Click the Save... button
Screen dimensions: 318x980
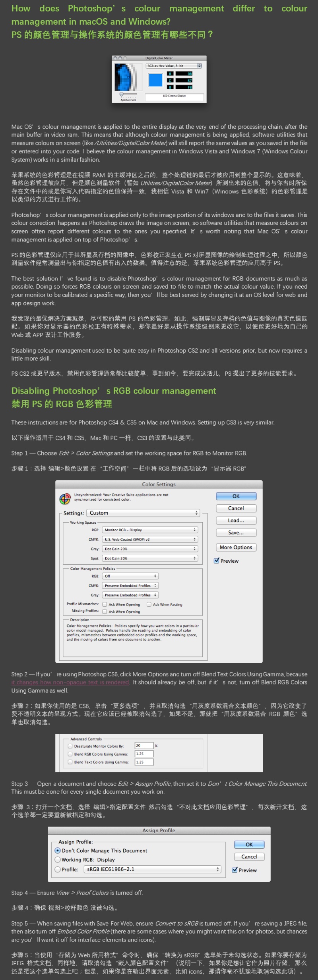pos(236,532)
